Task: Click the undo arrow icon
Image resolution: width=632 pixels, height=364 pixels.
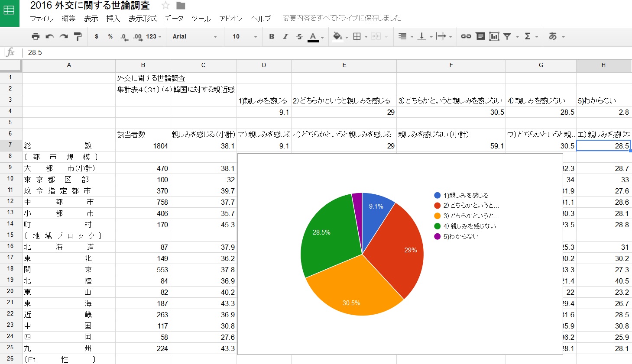Action: point(50,36)
